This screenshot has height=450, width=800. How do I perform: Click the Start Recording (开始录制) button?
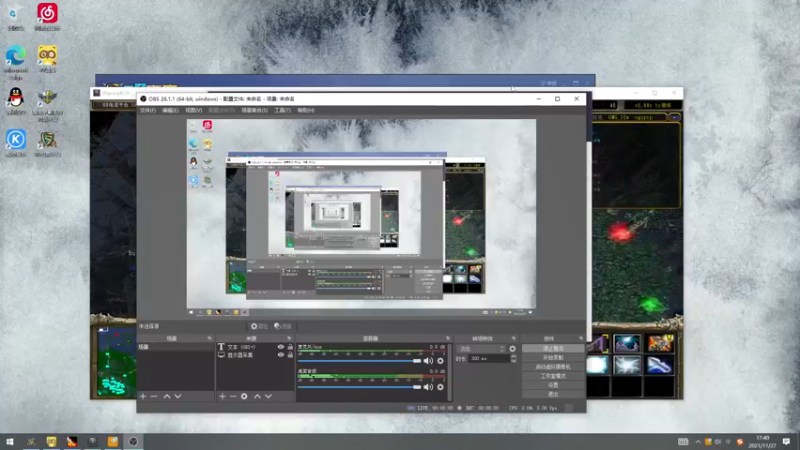(x=553, y=358)
